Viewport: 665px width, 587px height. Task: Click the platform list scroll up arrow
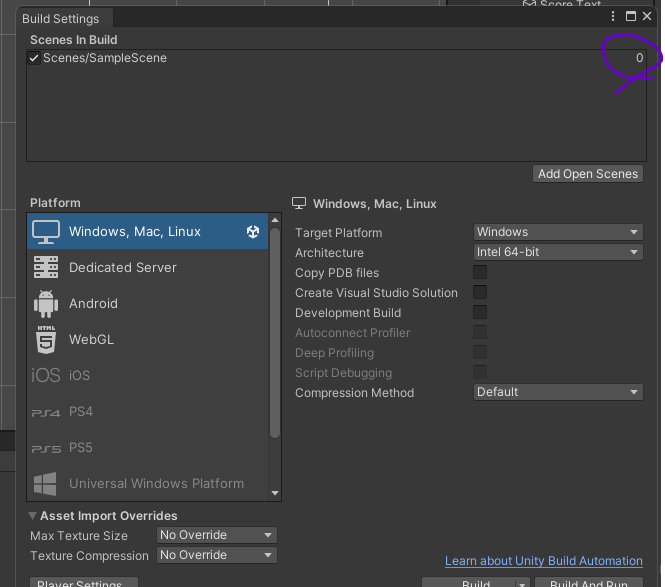coord(275,220)
